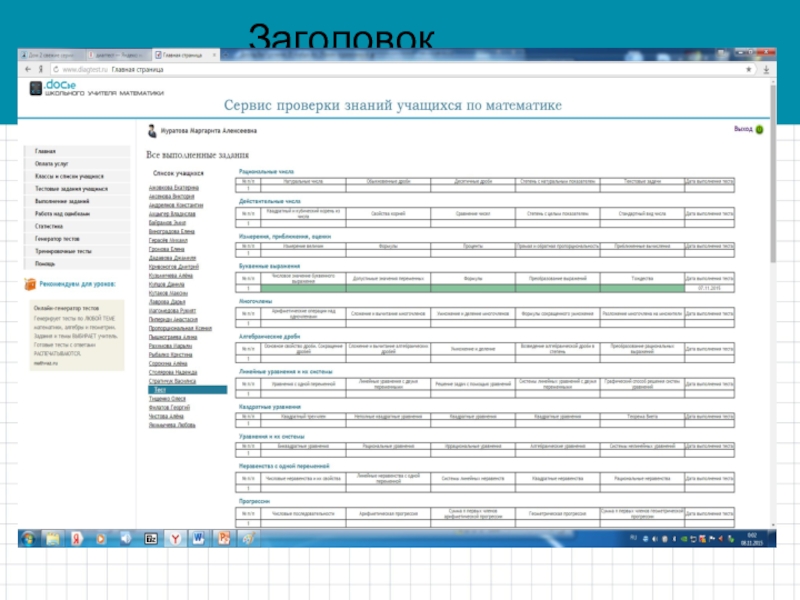Switch to the second browser tab диагтест
Viewport: 800px width, 600px height.
116,55
